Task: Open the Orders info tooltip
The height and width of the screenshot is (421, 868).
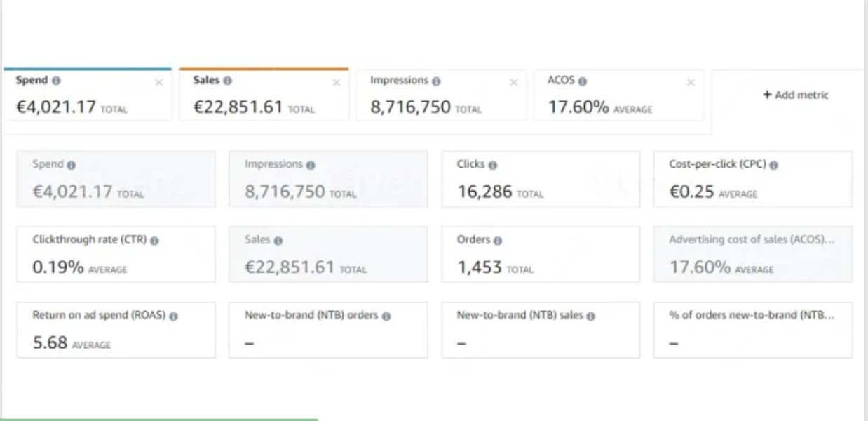Action: click(x=499, y=241)
